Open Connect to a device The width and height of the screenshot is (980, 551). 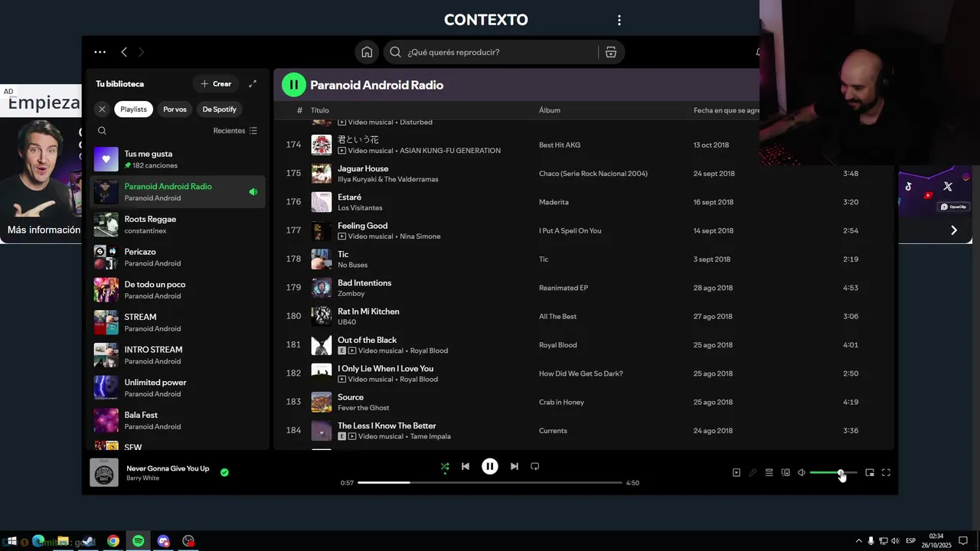tap(786, 473)
